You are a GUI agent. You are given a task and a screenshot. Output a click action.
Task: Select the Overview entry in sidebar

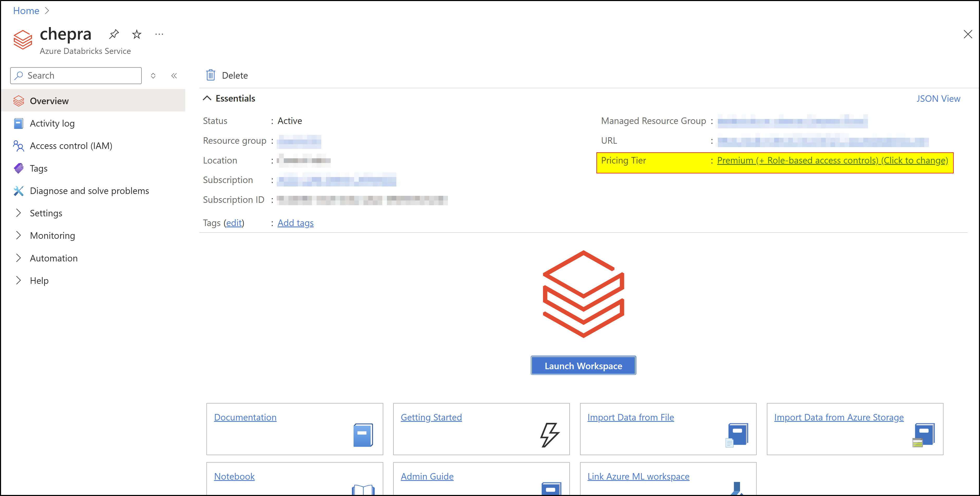[50, 100]
